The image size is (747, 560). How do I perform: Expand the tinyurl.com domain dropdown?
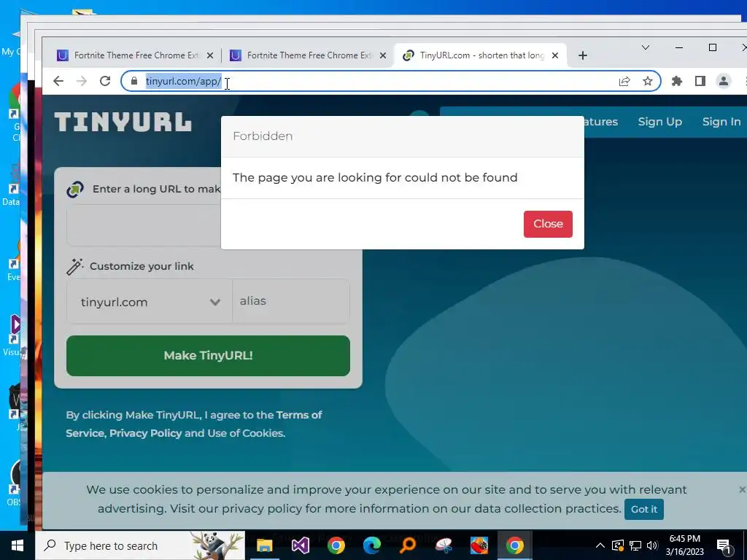pyautogui.click(x=149, y=302)
